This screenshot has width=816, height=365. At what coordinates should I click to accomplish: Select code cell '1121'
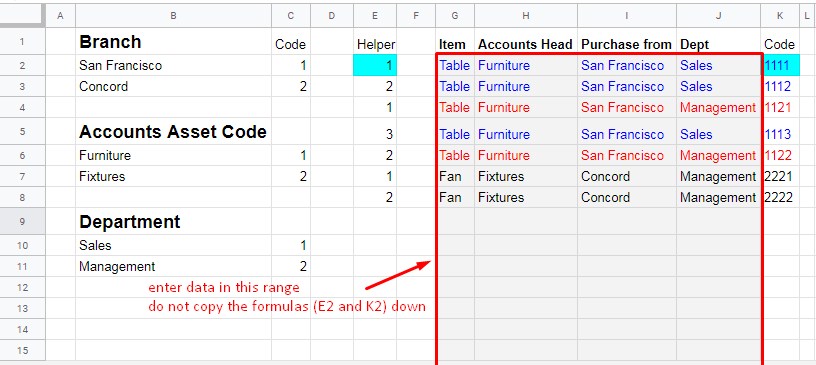[780, 107]
